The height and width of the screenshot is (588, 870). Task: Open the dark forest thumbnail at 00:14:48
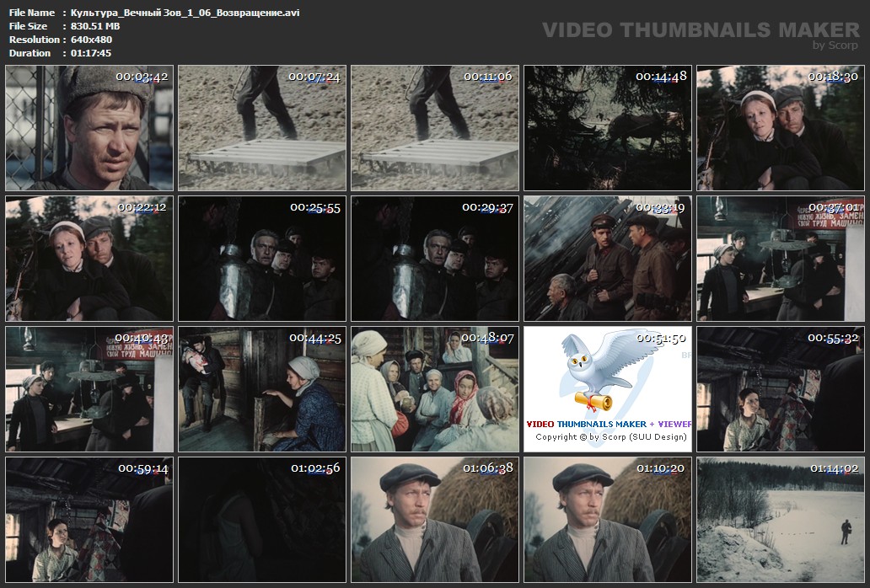coord(608,128)
